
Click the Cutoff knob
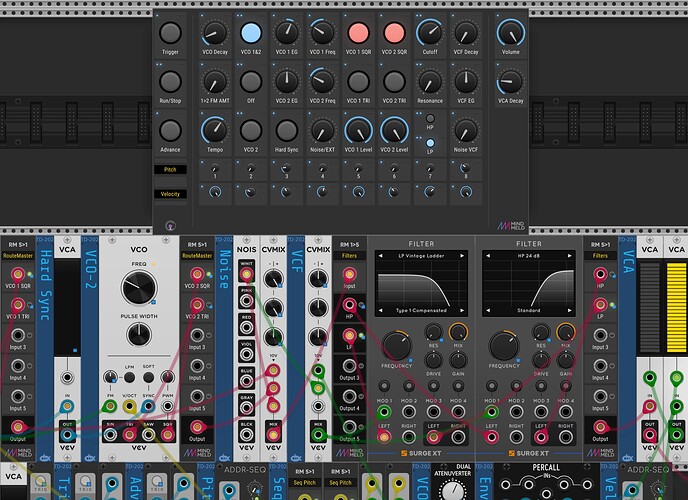pos(430,33)
